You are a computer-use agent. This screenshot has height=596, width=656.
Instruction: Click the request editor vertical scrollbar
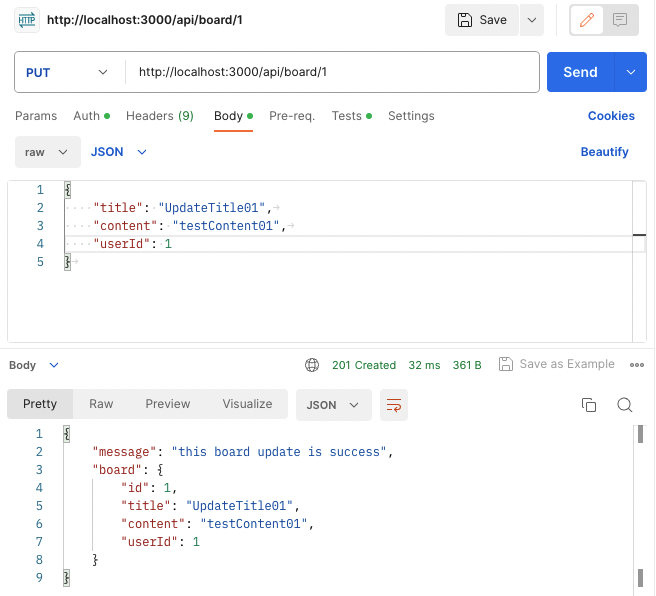point(639,261)
